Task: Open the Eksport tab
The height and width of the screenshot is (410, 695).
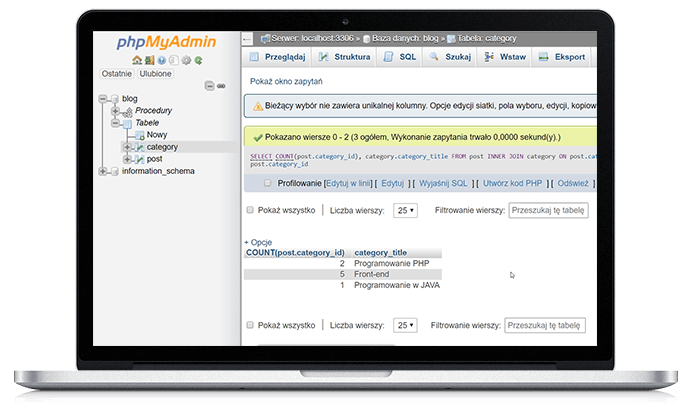Action: pos(562,57)
